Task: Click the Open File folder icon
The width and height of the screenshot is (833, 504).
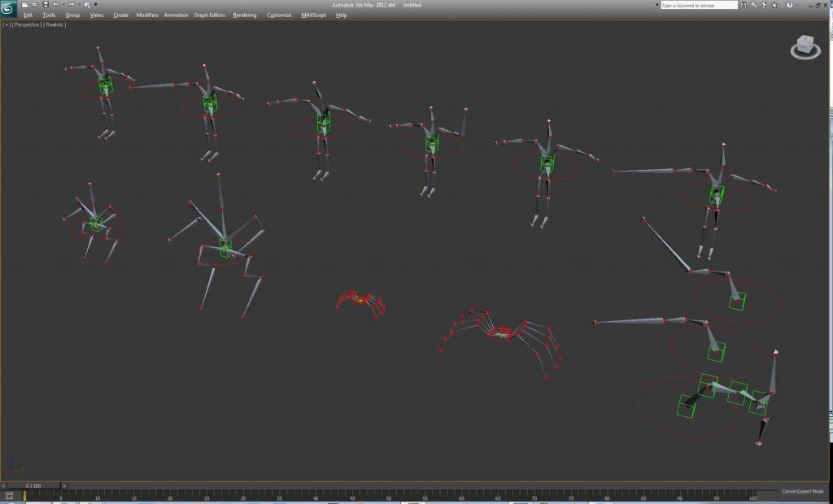Action: [x=35, y=5]
